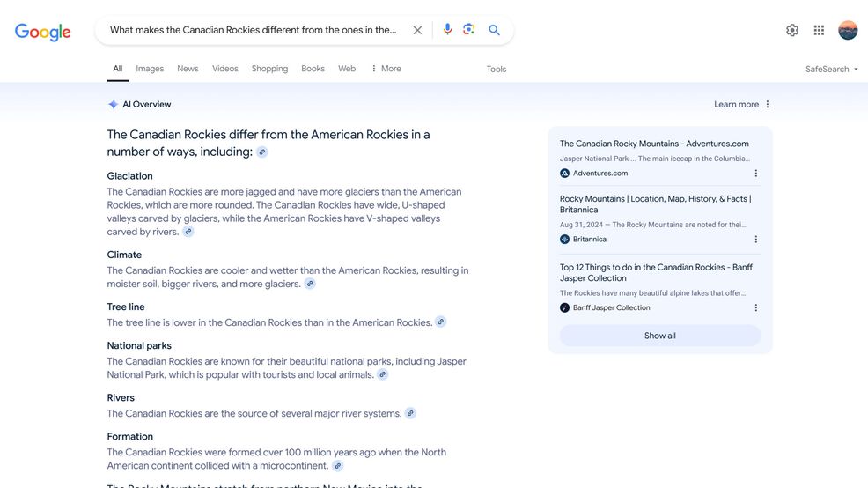This screenshot has width=868, height=488.
Task: Select the All results tab
Action: coord(117,69)
